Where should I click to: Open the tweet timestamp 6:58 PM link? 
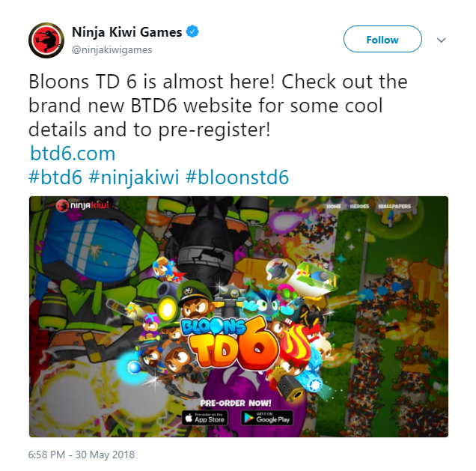(82, 455)
